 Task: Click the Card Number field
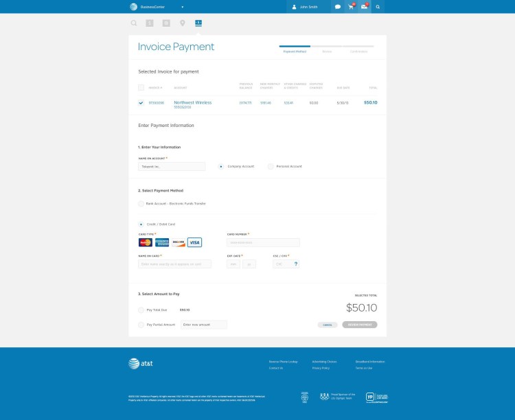point(263,242)
